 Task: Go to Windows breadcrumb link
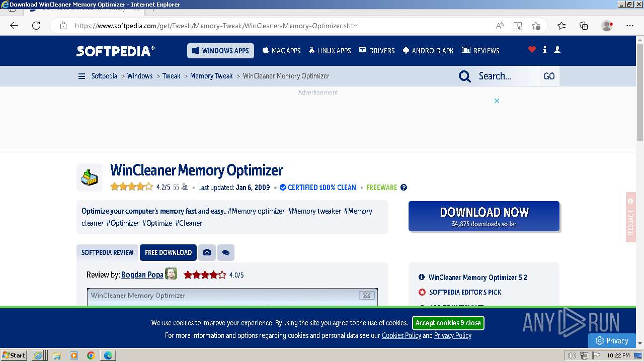click(140, 76)
